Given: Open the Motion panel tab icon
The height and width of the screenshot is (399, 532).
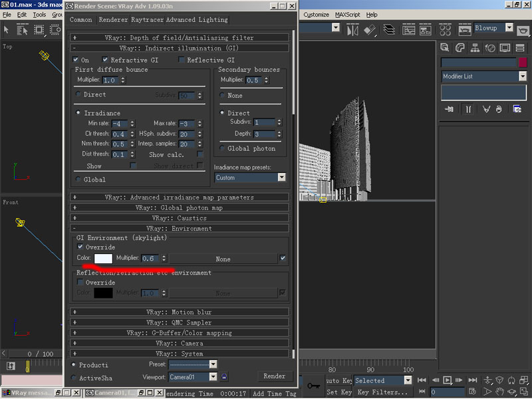Looking at the screenshot, I should pyautogui.click(x=490, y=48).
